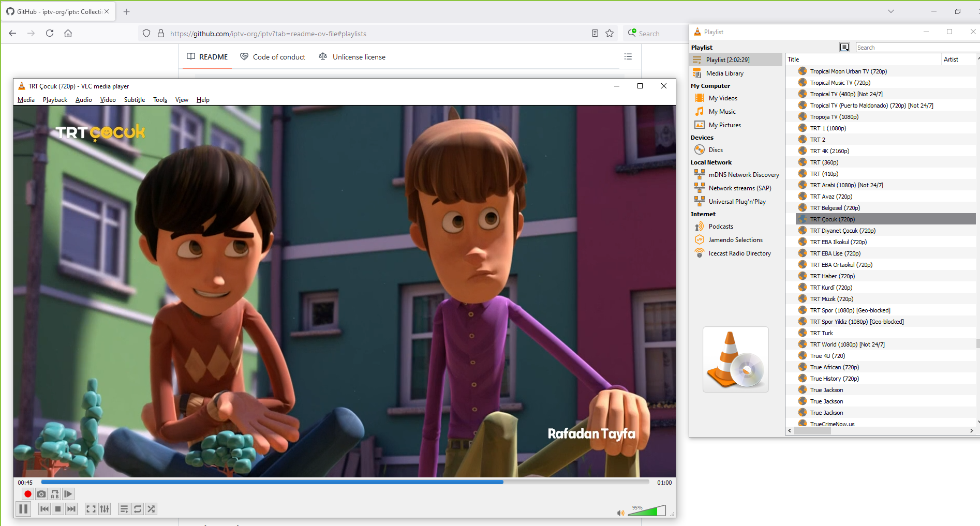Go back in the browser

pos(12,33)
